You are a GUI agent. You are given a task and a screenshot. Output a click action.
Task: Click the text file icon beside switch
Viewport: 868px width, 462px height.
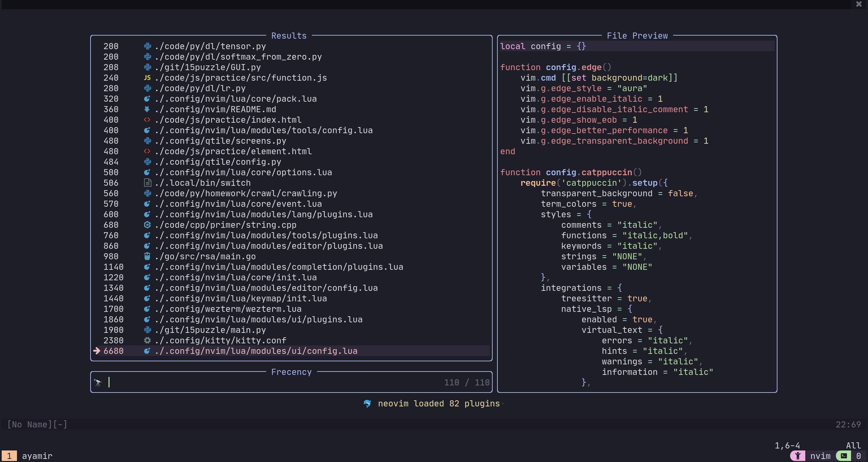click(147, 183)
